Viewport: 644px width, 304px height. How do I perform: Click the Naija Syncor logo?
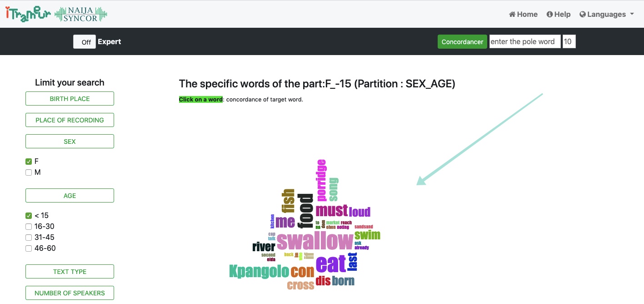pos(81,14)
